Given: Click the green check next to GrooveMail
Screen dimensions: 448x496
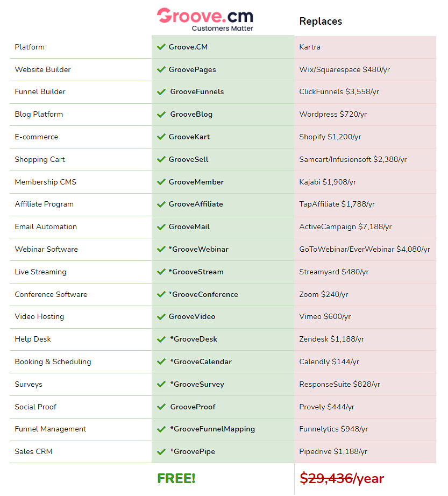Looking at the screenshot, I should click(x=161, y=227).
